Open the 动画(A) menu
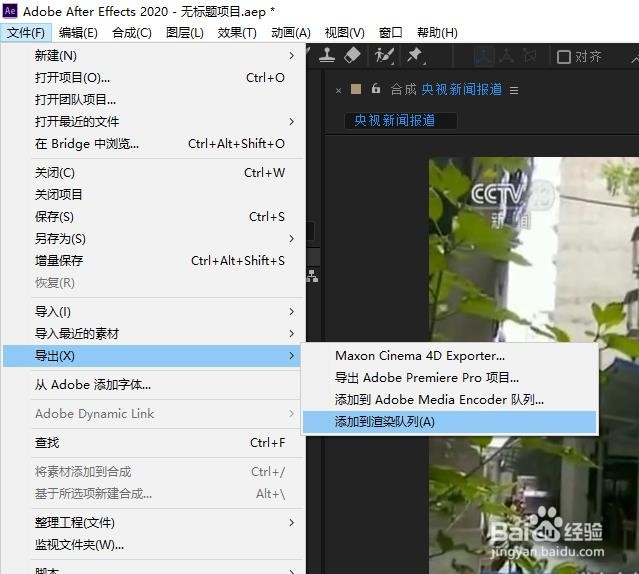Viewport: 639px width, 574px height. tap(291, 33)
